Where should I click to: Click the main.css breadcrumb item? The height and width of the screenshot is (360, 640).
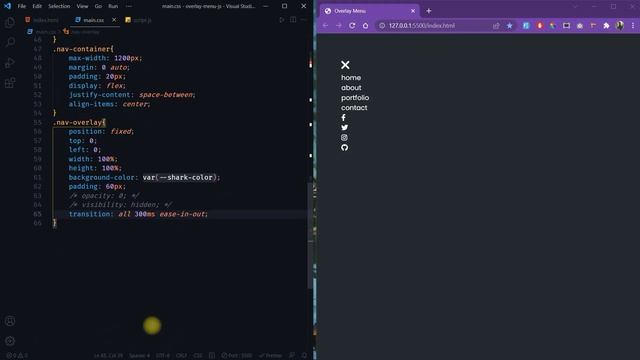42,32
